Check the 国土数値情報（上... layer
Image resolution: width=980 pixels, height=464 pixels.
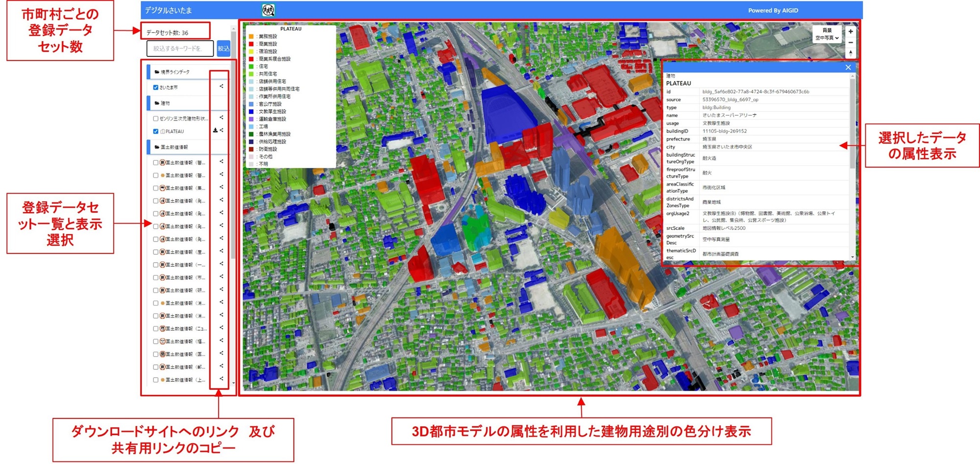pyautogui.click(x=156, y=380)
